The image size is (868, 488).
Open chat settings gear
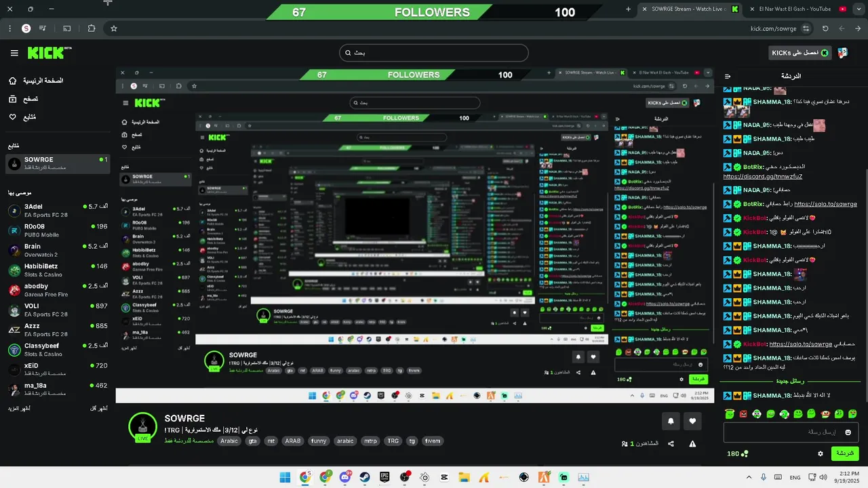pos(821,453)
